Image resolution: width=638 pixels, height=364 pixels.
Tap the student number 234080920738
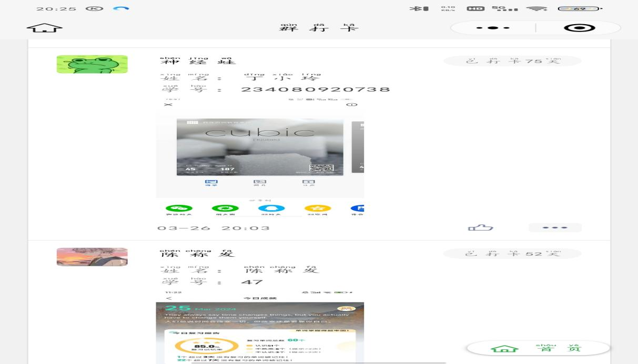point(316,89)
